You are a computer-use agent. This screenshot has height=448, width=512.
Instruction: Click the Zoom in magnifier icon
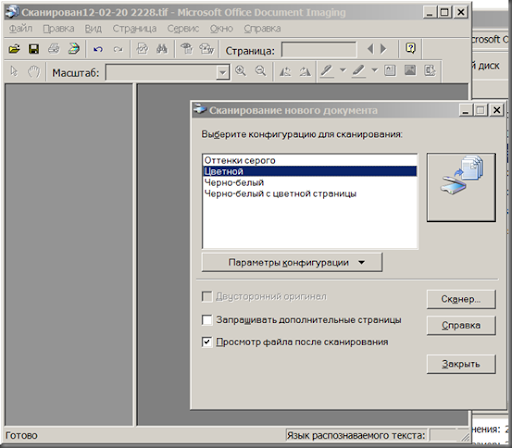240,71
